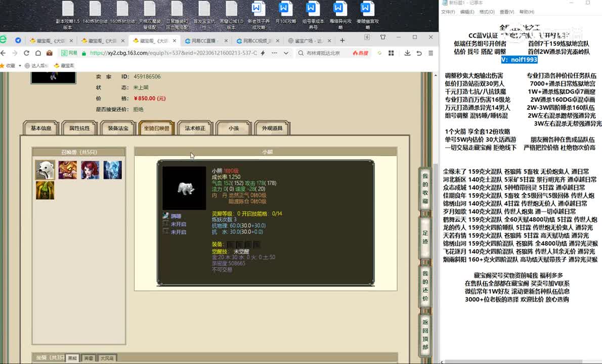Open the browser hamburger menu
602x364 pixels.
point(431,53)
